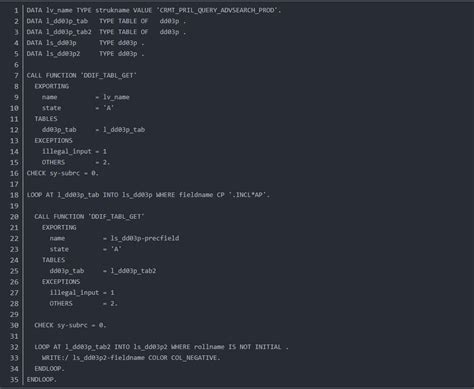Click second 'DDIF_TABL_GET' call on line 20

pos(116,217)
